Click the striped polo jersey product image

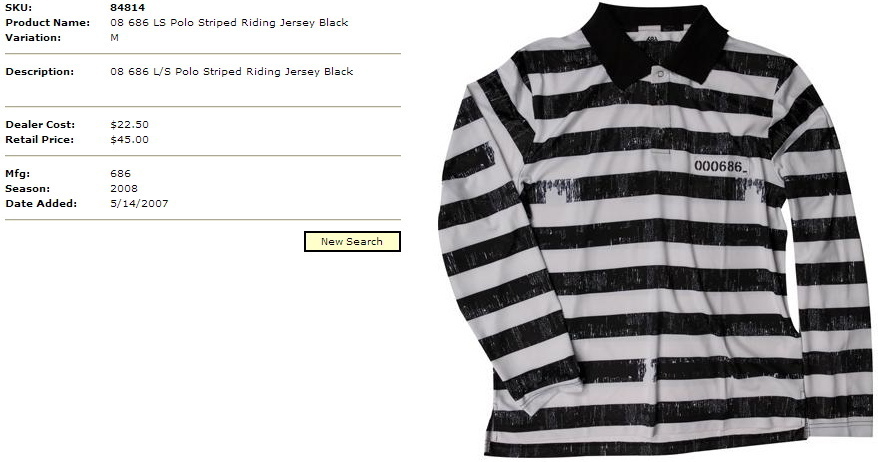656,230
